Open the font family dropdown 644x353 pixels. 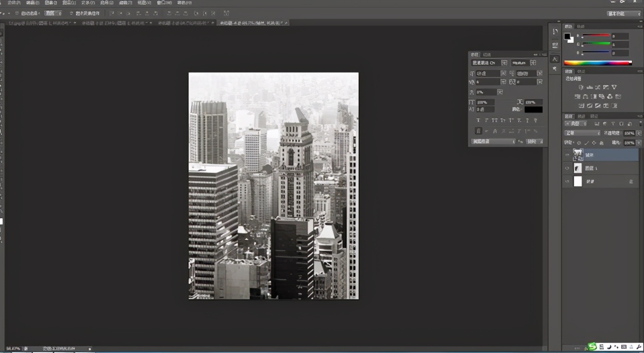504,62
